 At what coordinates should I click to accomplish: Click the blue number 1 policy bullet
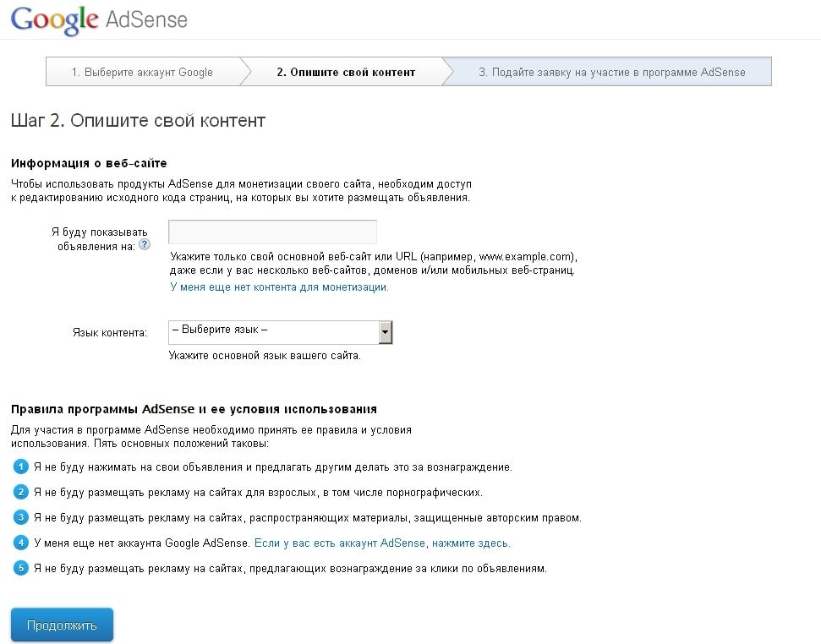click(x=20, y=467)
